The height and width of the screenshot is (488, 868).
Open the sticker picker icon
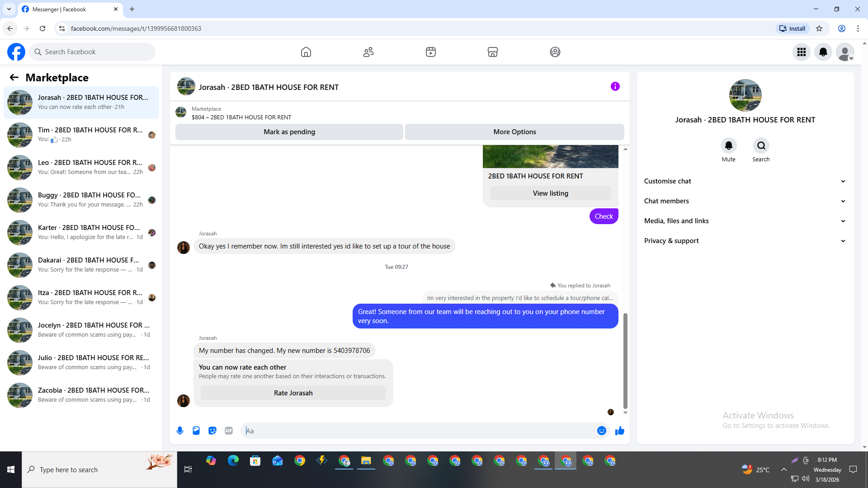[x=212, y=431]
